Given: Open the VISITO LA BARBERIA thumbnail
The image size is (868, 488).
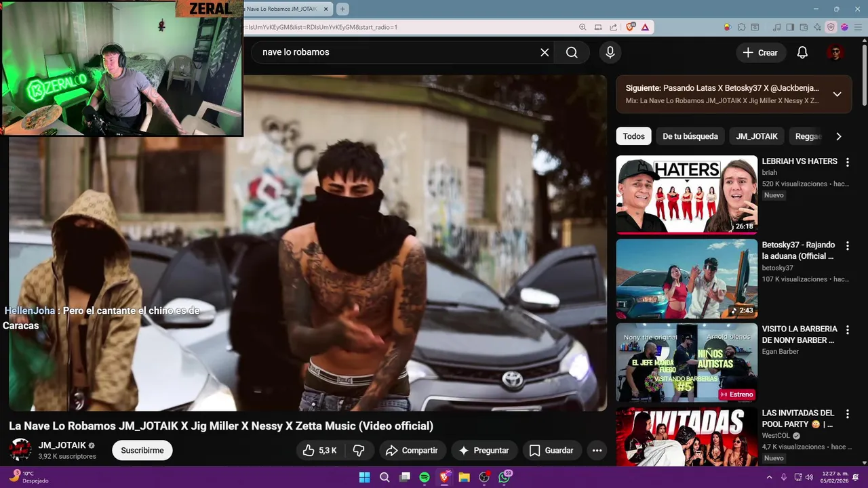Looking at the screenshot, I should point(686,363).
